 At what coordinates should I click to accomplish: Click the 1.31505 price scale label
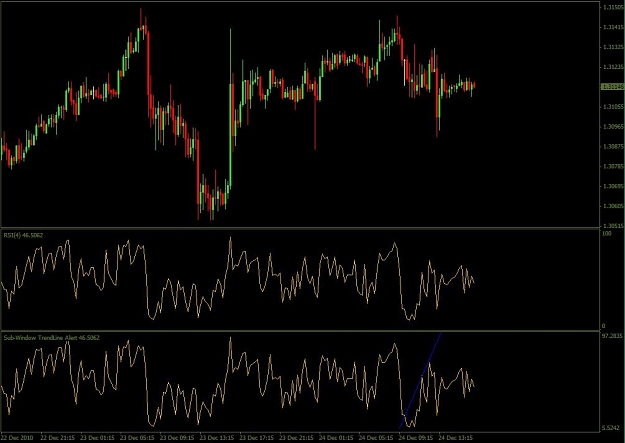click(614, 8)
